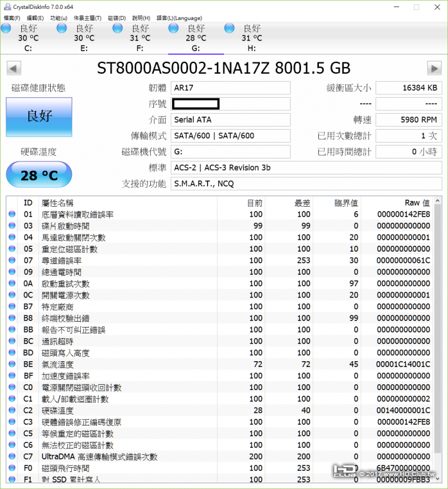Click the 良好 health status button

point(39,117)
